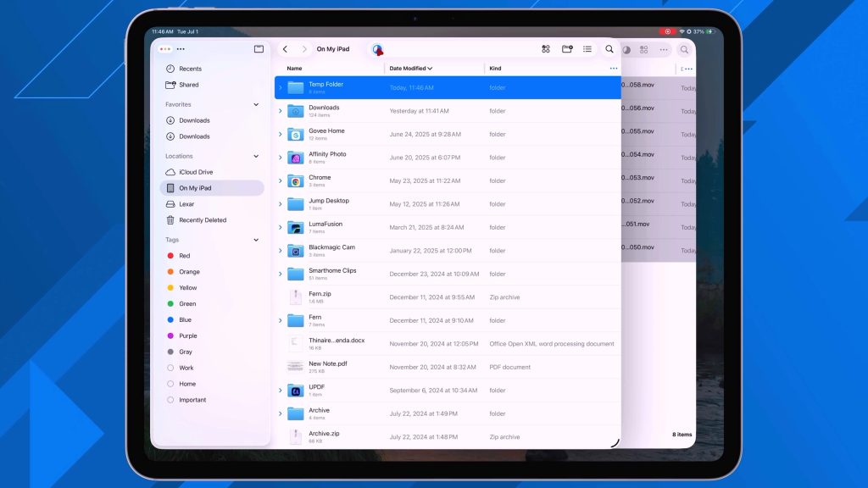Open the view options grid icon
This screenshot has width=868, height=488.
[x=546, y=49]
